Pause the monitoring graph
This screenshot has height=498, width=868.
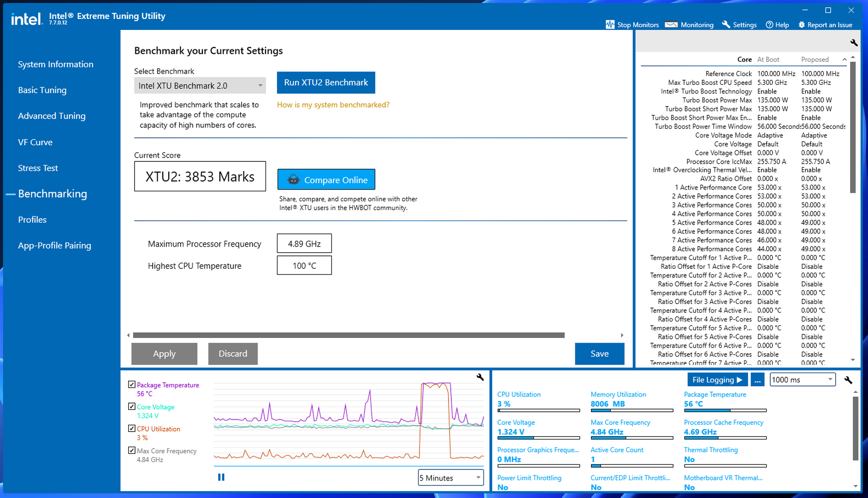[x=221, y=477]
